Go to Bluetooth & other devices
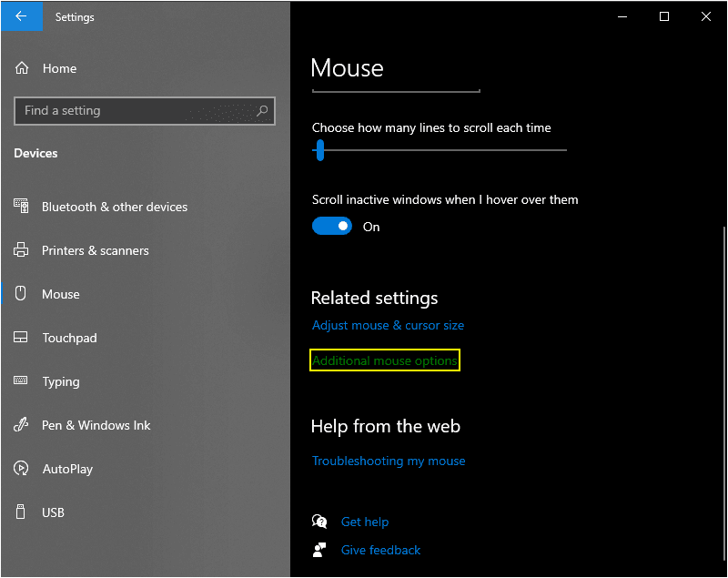Screen dimensions: 728x578 (x=115, y=207)
